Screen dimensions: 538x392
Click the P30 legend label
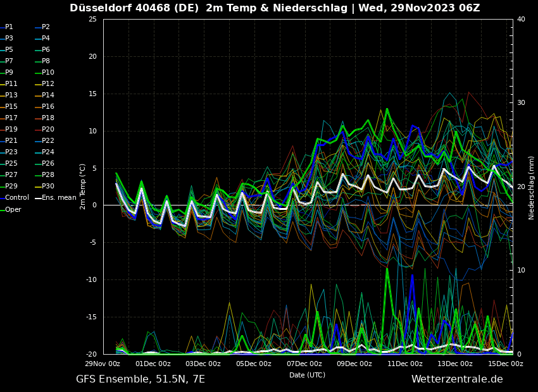click(47, 187)
